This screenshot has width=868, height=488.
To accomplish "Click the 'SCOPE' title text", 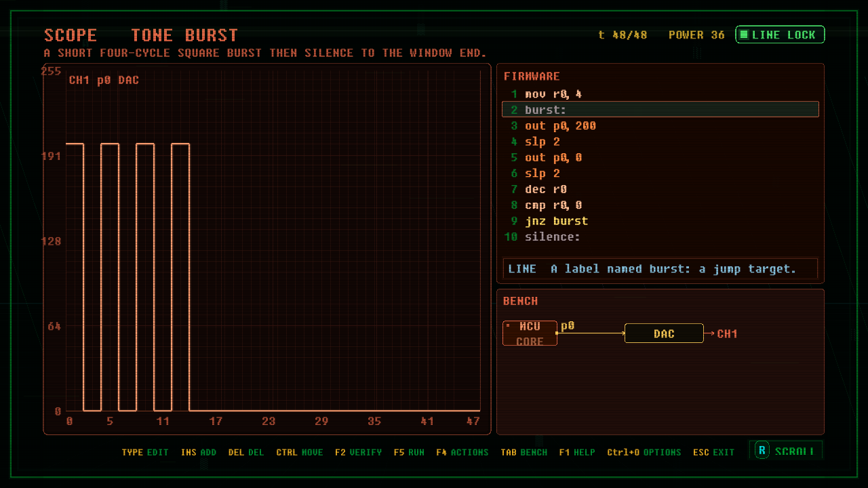I will [71, 35].
